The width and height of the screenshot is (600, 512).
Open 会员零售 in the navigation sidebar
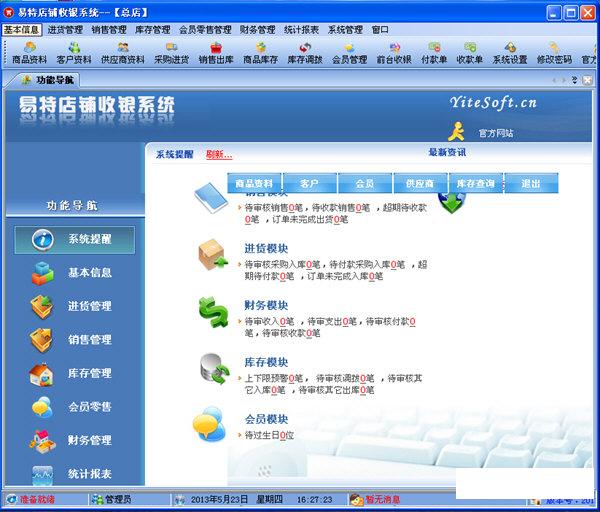tap(72, 407)
